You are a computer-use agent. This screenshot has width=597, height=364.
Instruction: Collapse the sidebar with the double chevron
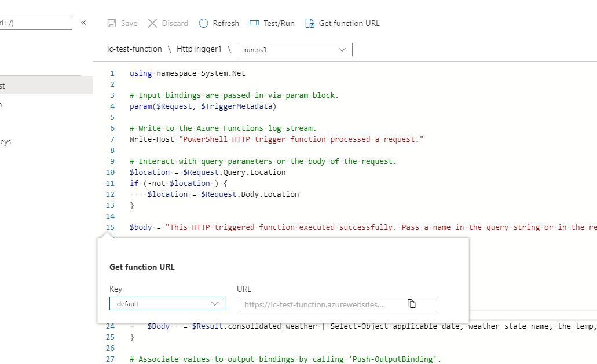[x=83, y=23]
